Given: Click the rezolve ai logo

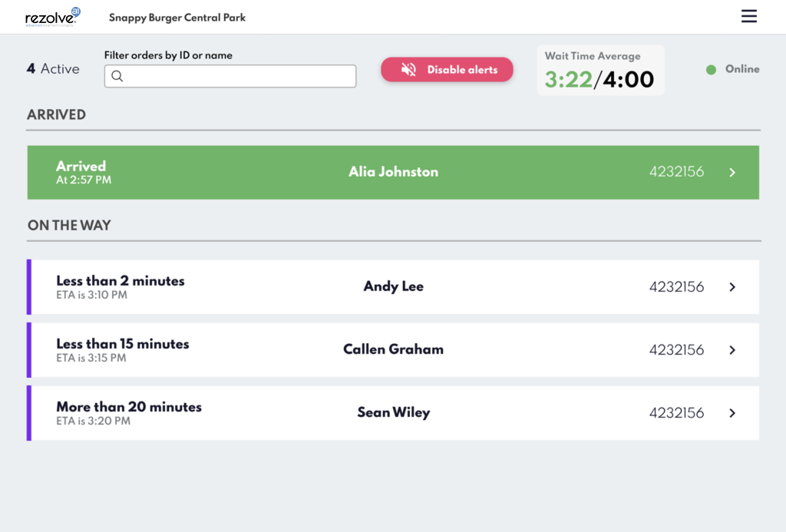Looking at the screenshot, I should point(52,16).
